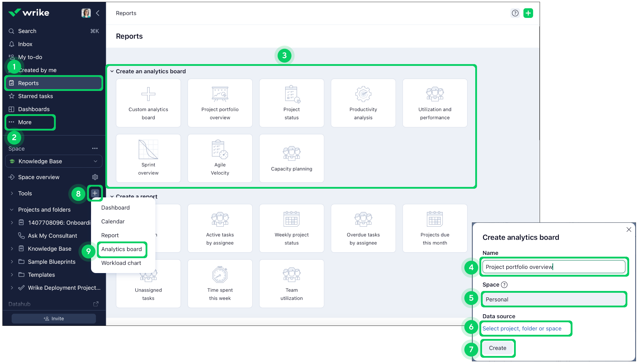
Task: Open Datahub external link icon
Action: point(96,304)
